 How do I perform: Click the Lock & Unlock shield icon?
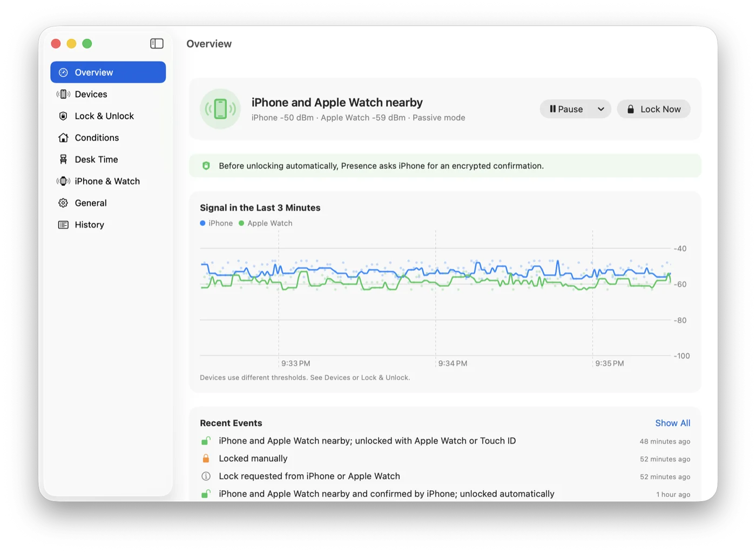click(63, 116)
